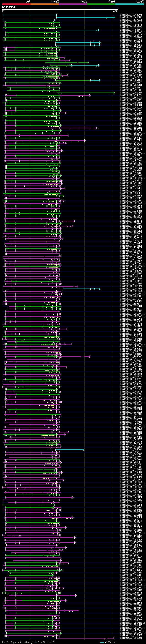Screen dimensions: 146x644
Task: Click the cyan ~100% identity legend segment
Action: tap(130, 4)
